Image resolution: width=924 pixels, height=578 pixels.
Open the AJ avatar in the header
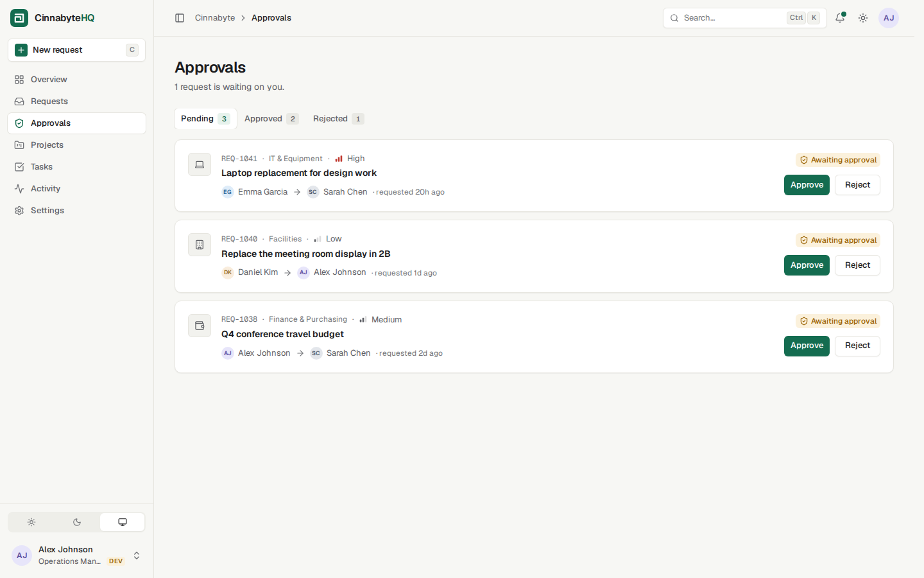pos(889,18)
